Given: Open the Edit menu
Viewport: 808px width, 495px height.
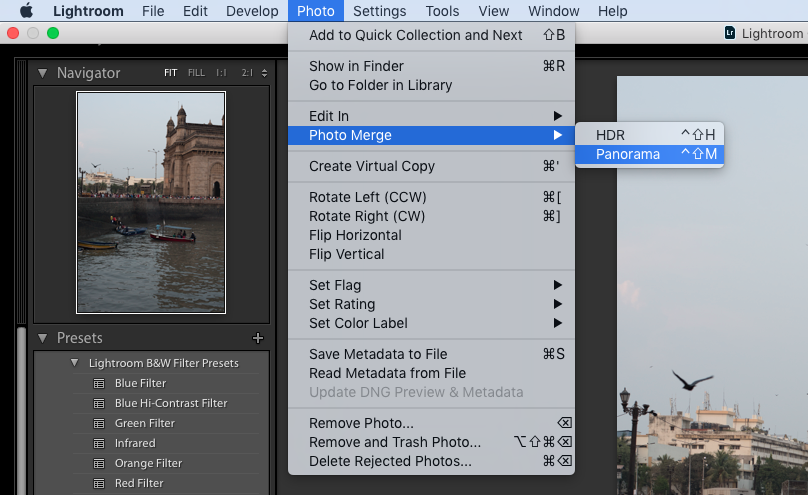Looking at the screenshot, I should (195, 11).
